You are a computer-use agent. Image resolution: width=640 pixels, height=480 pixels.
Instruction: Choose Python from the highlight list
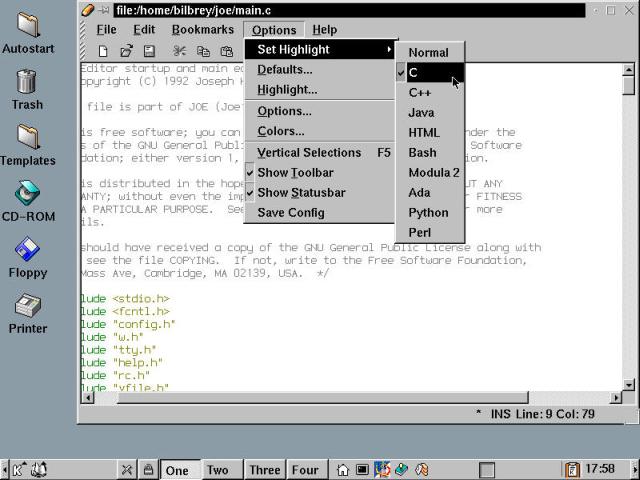[x=428, y=213]
